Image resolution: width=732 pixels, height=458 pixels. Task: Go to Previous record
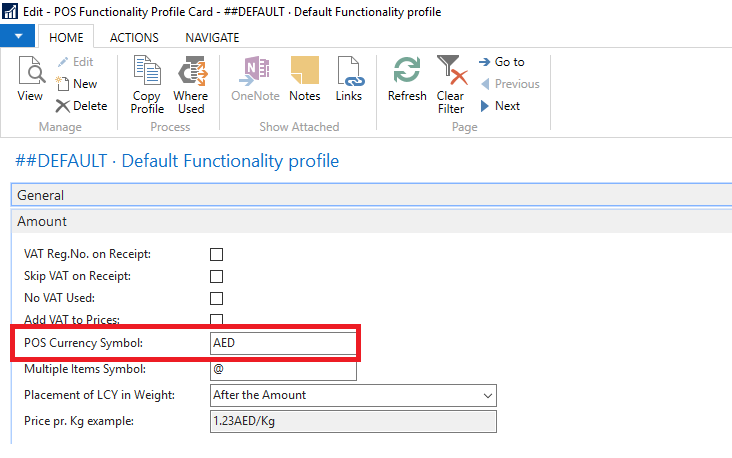pos(510,84)
